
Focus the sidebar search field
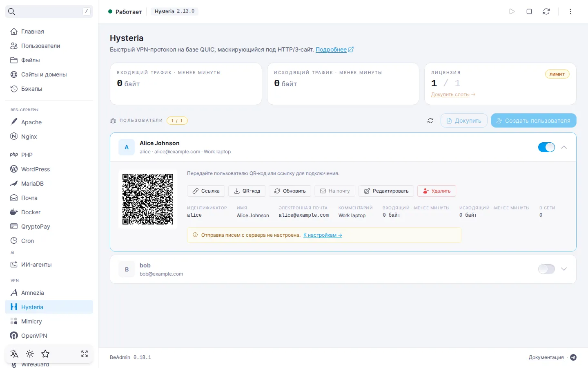pos(49,11)
